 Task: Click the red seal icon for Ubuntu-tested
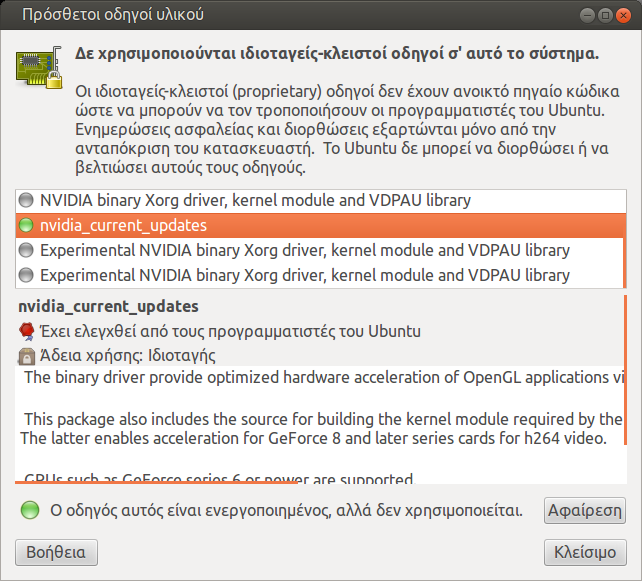pos(27,331)
